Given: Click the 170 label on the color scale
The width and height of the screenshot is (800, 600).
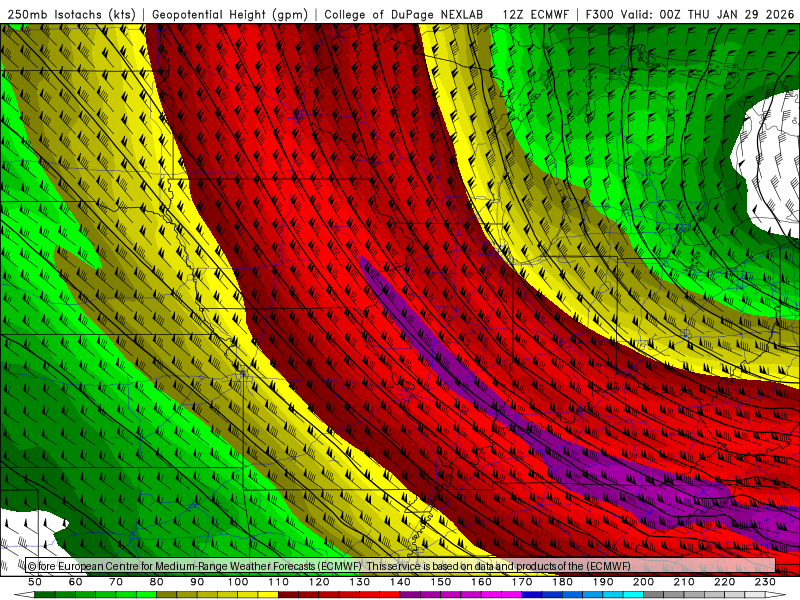Looking at the screenshot, I should [522, 582].
